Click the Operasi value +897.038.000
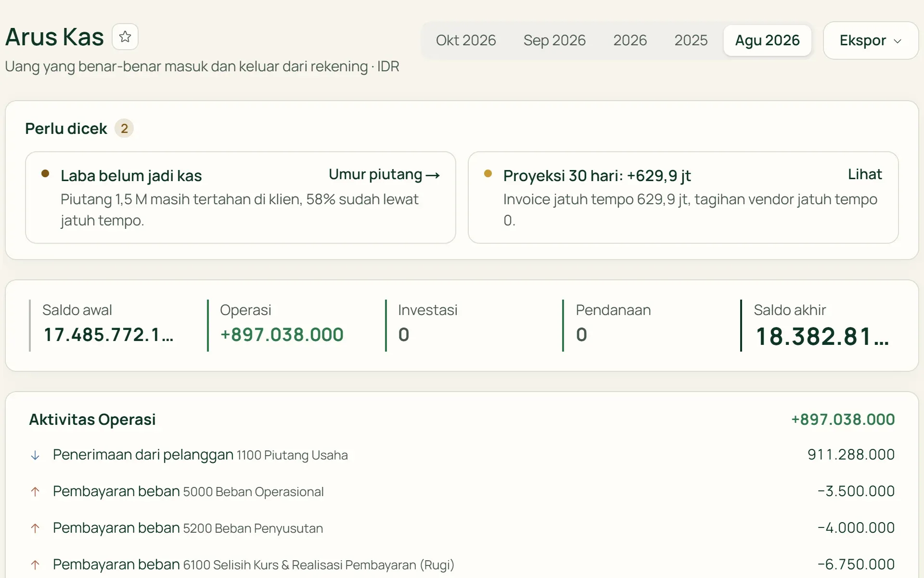 pos(282,335)
